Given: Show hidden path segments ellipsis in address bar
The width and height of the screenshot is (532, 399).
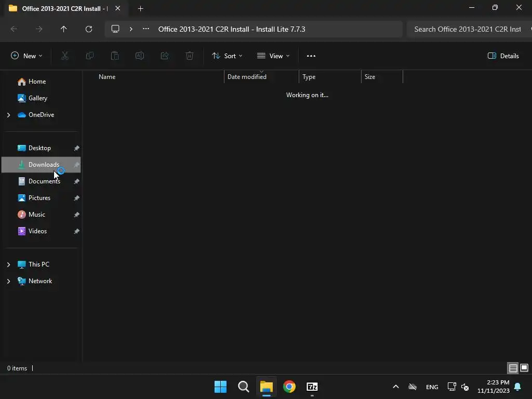Looking at the screenshot, I should [x=146, y=29].
